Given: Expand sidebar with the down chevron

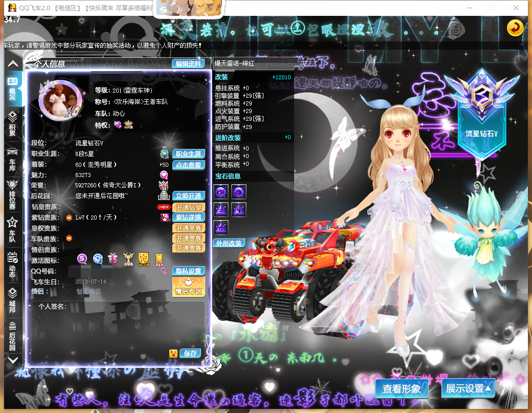Looking at the screenshot, I should tap(13, 360).
